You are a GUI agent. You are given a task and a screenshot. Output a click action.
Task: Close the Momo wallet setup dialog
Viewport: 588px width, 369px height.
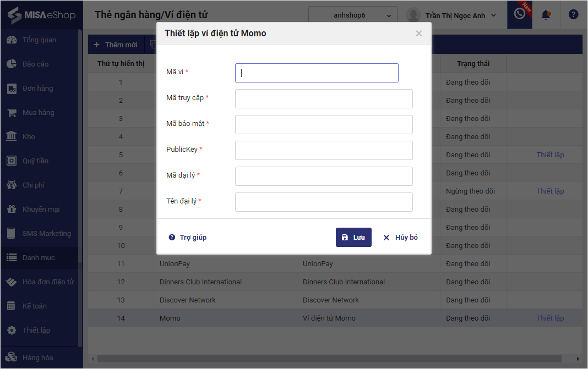pos(419,34)
